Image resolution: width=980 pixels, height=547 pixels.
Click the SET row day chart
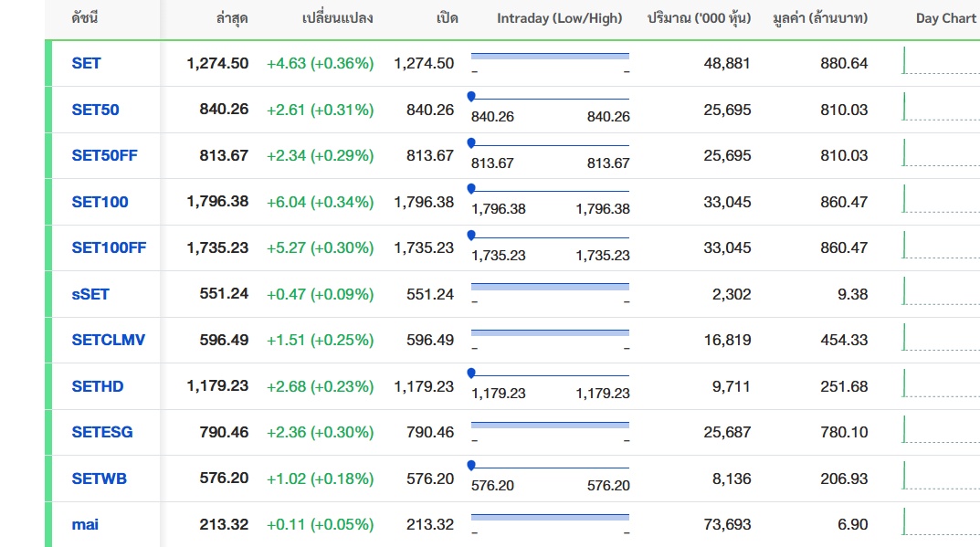pyautogui.click(x=941, y=62)
